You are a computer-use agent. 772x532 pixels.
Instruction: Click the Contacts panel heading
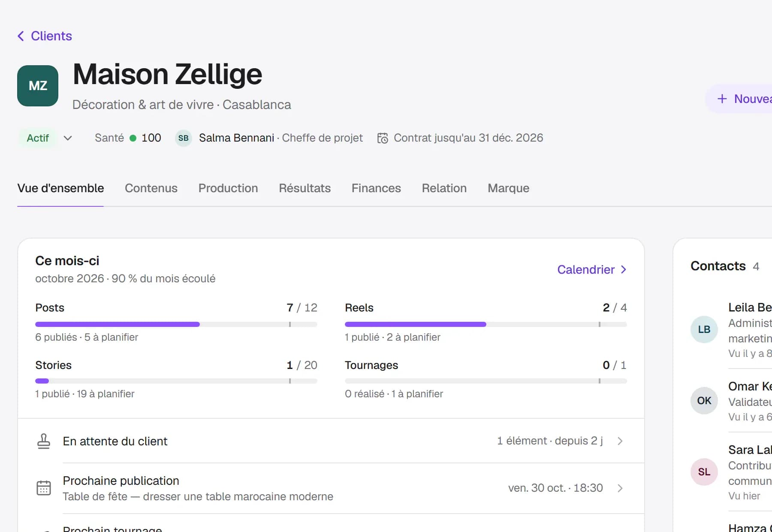coord(718,266)
